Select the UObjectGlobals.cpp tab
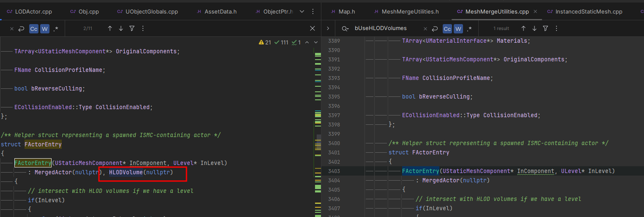This screenshot has height=217, width=644. point(147,11)
